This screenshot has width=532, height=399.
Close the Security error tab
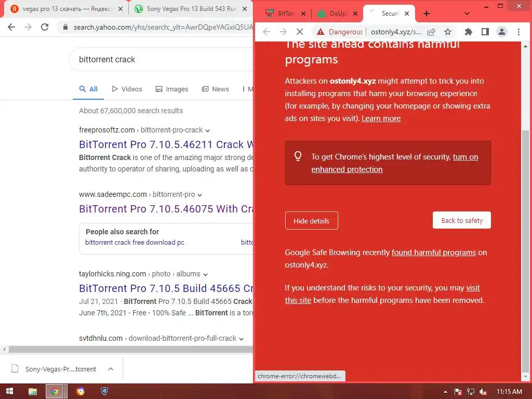tap(407, 14)
